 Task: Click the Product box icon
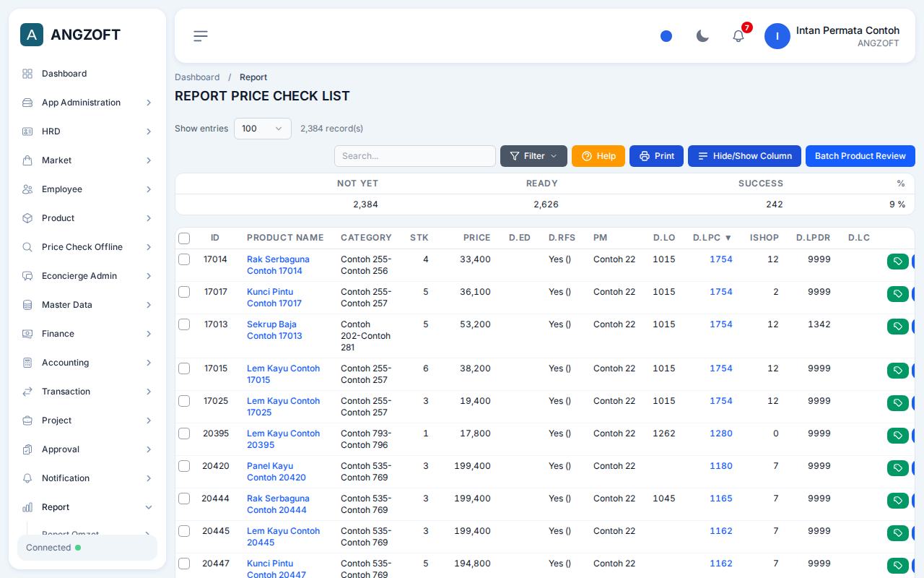pyautogui.click(x=27, y=218)
